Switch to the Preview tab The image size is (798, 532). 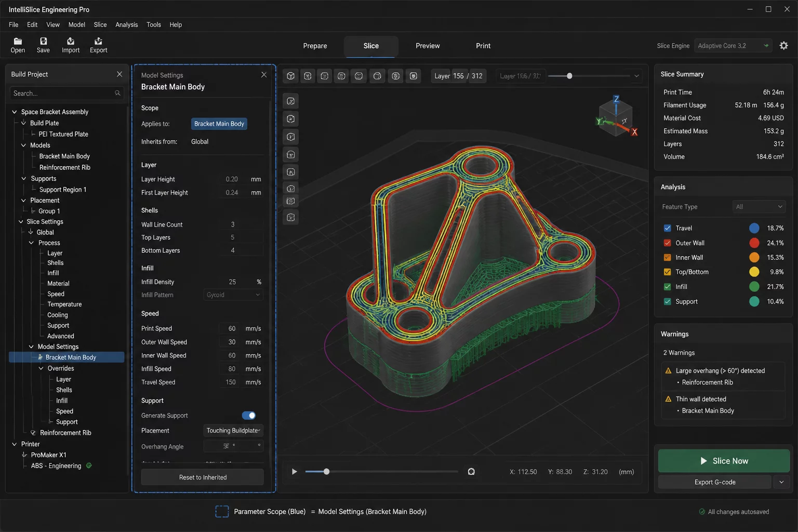428,46
